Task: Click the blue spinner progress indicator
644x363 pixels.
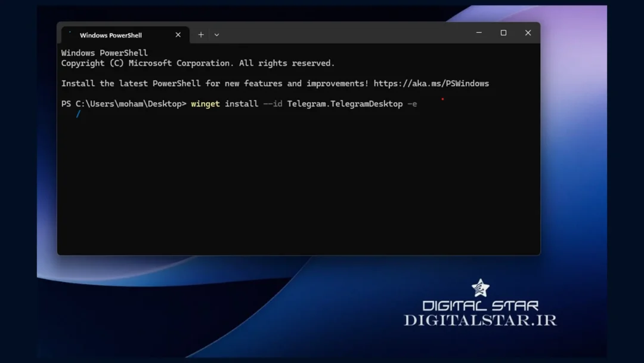Action: [78, 114]
